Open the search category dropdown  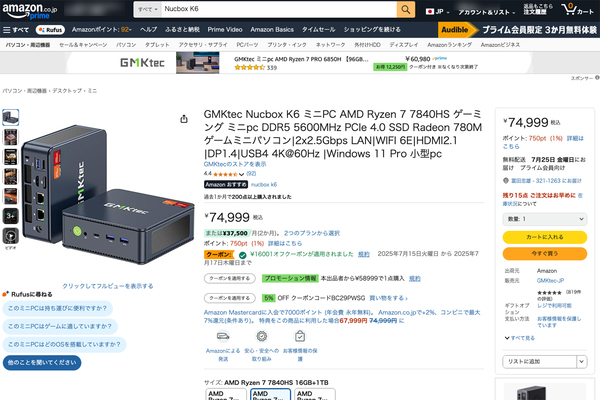[148, 9]
